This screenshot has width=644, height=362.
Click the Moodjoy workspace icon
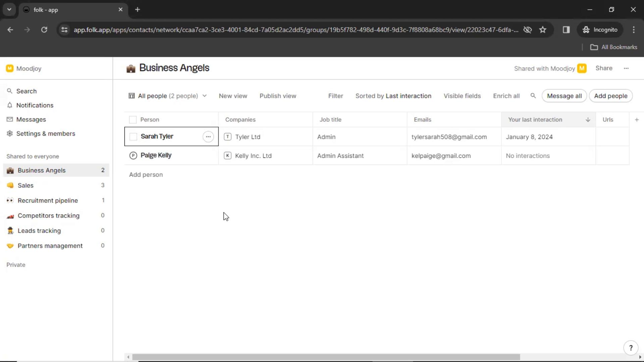[x=10, y=68]
